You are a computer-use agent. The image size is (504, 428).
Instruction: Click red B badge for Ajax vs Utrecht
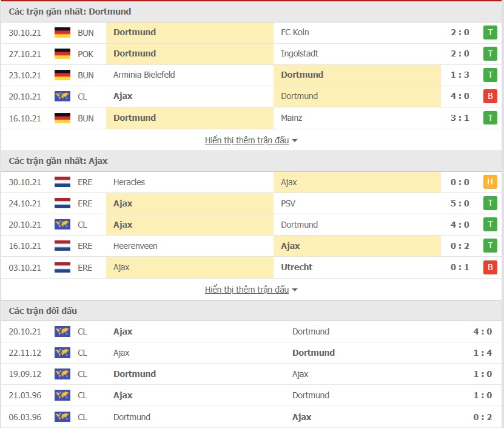(489, 268)
